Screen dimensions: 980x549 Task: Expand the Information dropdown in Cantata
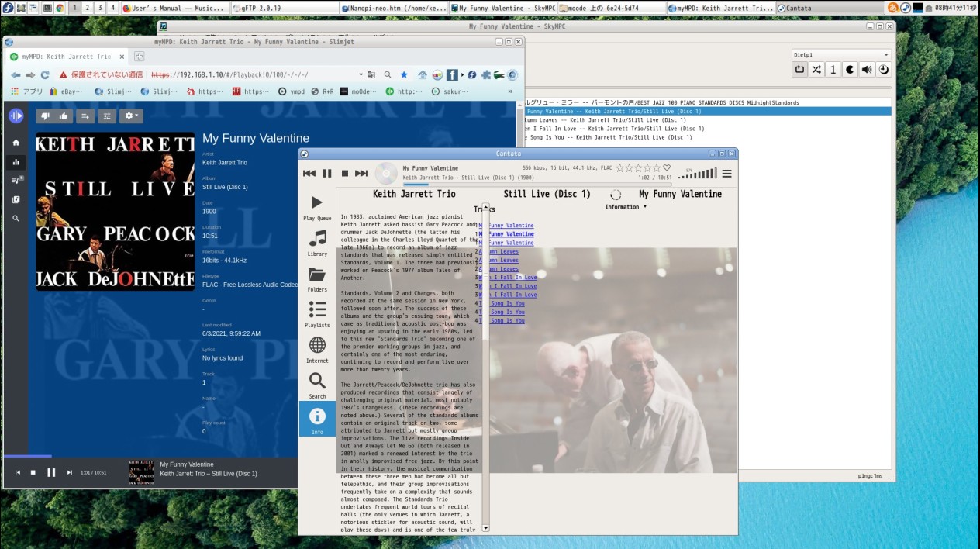point(626,207)
